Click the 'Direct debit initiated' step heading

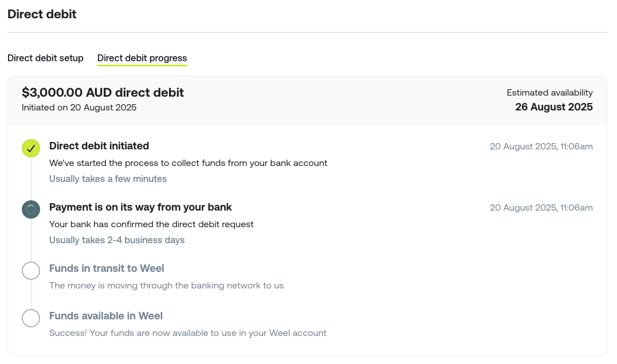[x=99, y=146]
